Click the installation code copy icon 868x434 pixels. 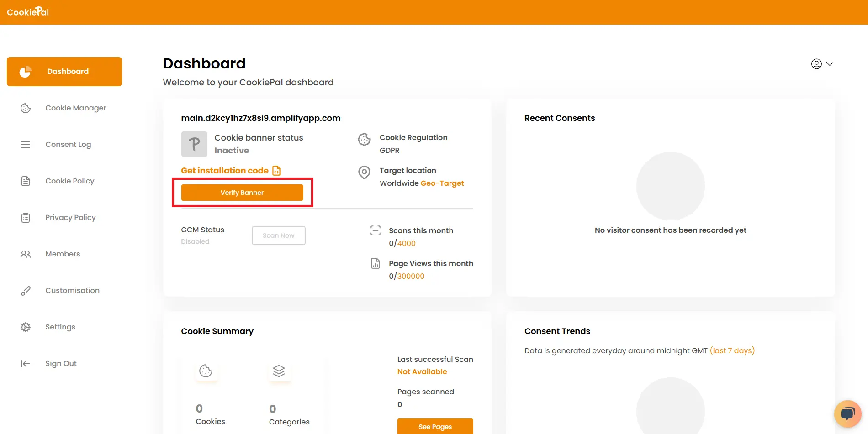[x=276, y=170]
